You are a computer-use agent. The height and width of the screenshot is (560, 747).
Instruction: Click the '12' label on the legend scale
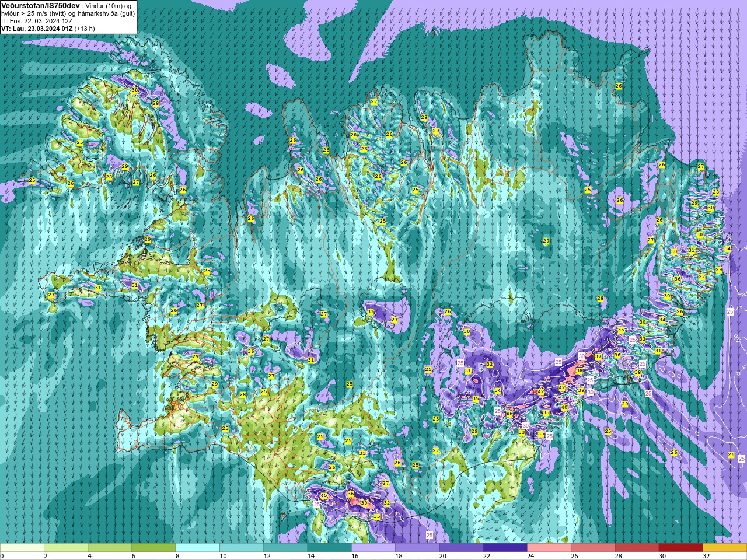pos(267,556)
